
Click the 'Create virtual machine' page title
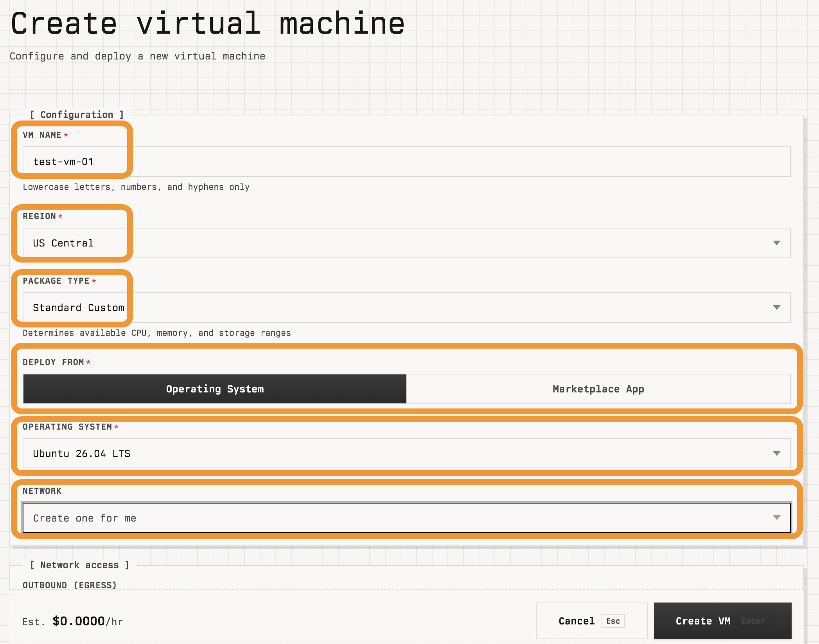coord(208,23)
